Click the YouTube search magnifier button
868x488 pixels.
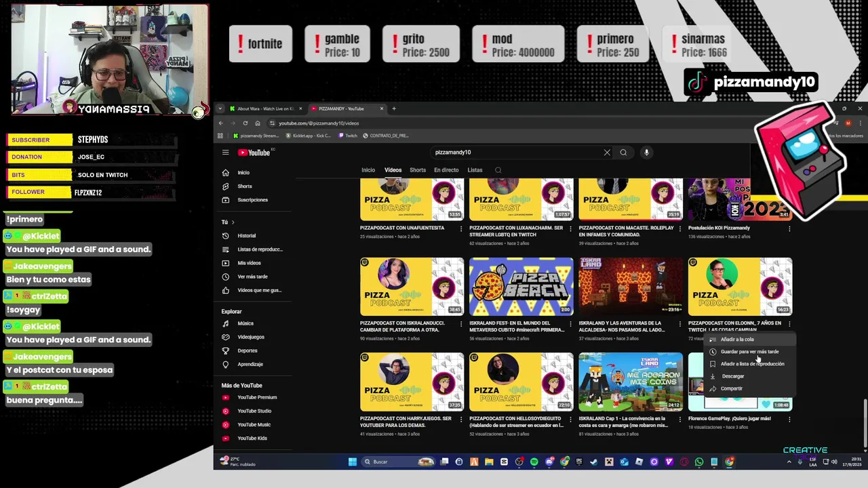(x=623, y=152)
